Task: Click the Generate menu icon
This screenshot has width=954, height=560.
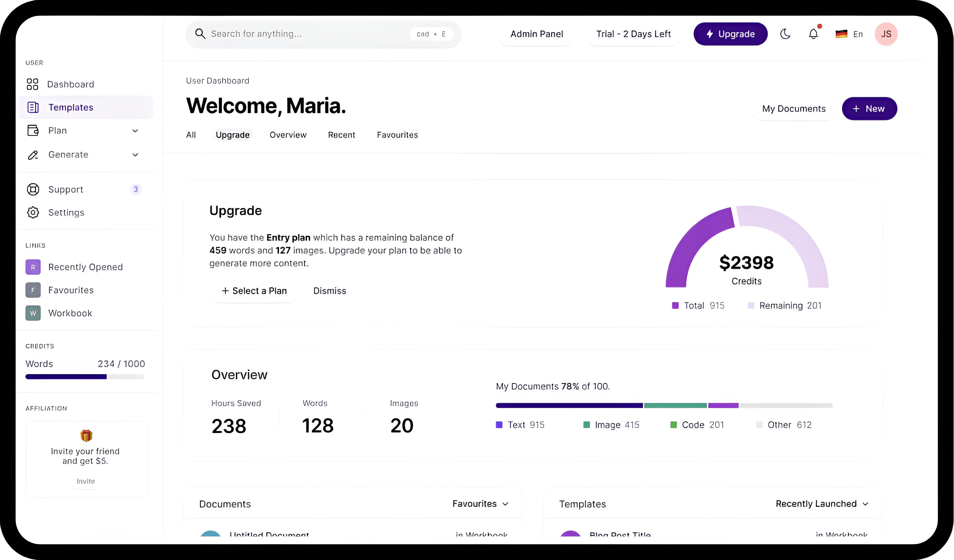Action: pyautogui.click(x=33, y=155)
